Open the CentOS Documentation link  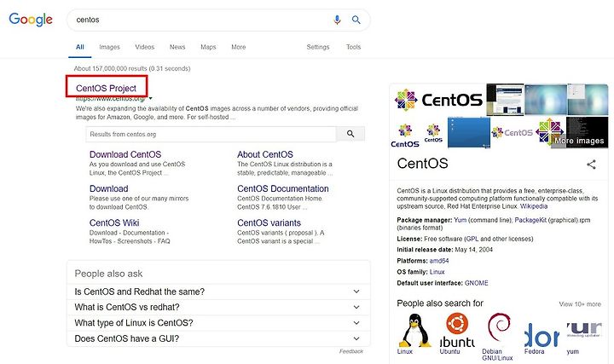pos(283,188)
